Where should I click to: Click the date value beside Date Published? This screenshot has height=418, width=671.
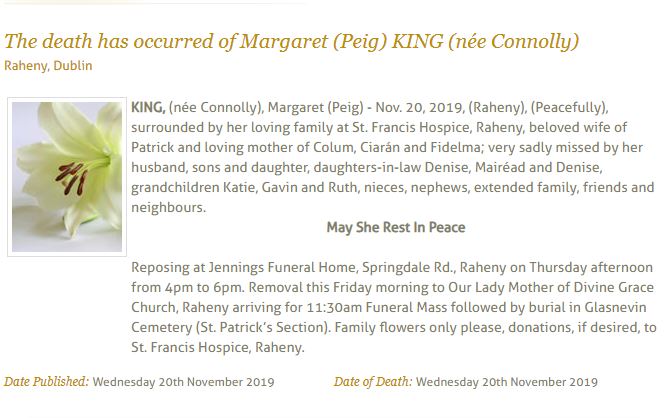click(x=183, y=382)
